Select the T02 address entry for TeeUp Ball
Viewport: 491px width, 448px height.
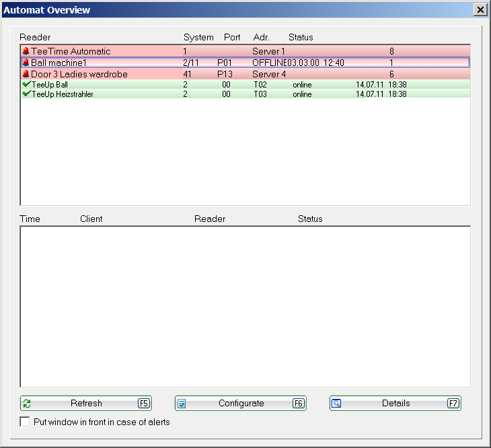[260, 85]
